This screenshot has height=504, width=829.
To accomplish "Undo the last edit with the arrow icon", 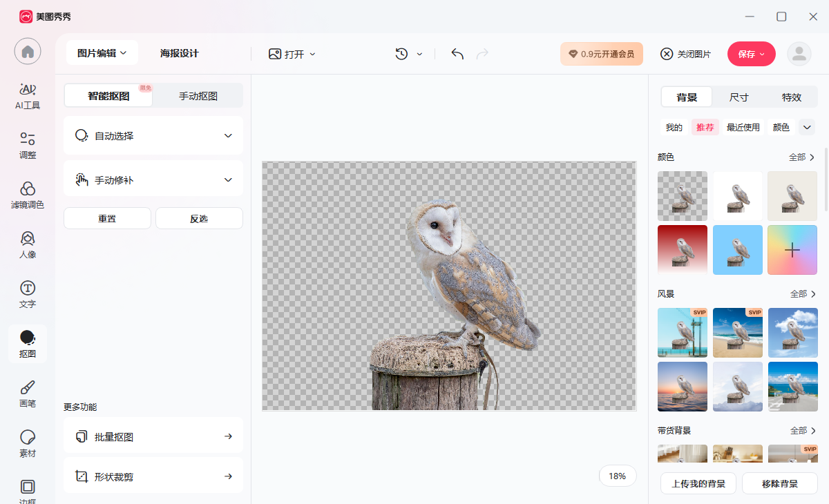I will point(457,53).
